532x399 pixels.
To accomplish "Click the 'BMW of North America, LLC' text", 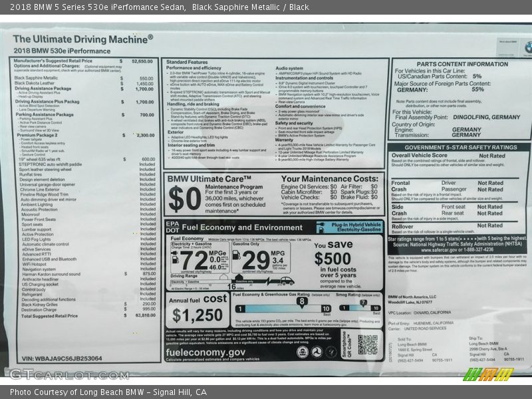I will click(x=412, y=297).
